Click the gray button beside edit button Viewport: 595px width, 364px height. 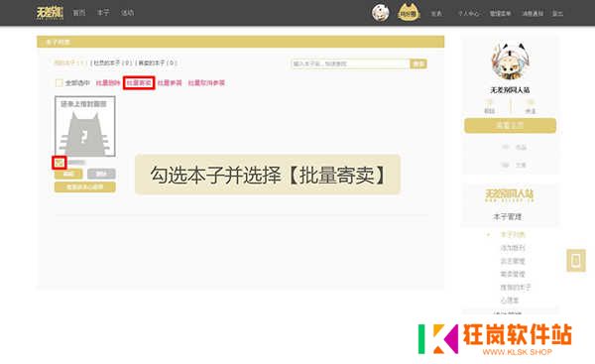pos(101,174)
